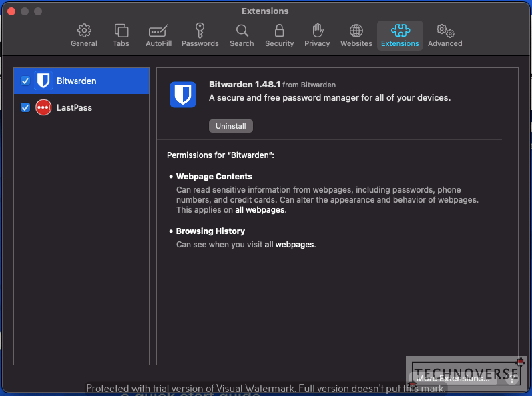The height and width of the screenshot is (396, 532).
Task: Click the Permissions for "Bitwarden" heading
Action: [220, 155]
